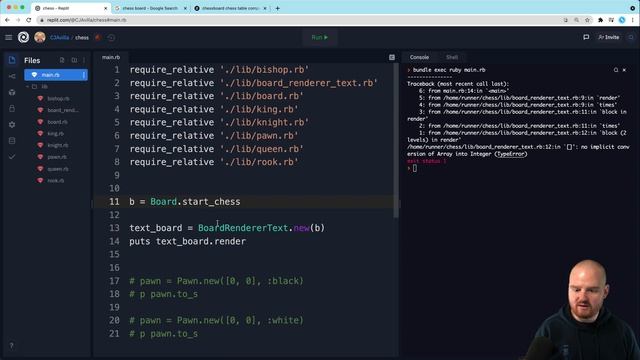Go forward in browser
This screenshot has height=360, width=640.
pos(18,20)
